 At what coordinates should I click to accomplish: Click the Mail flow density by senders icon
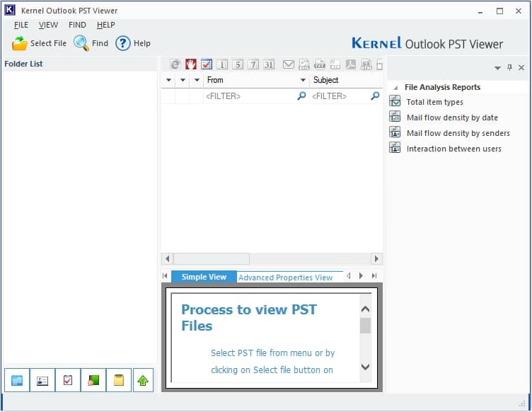(x=395, y=132)
